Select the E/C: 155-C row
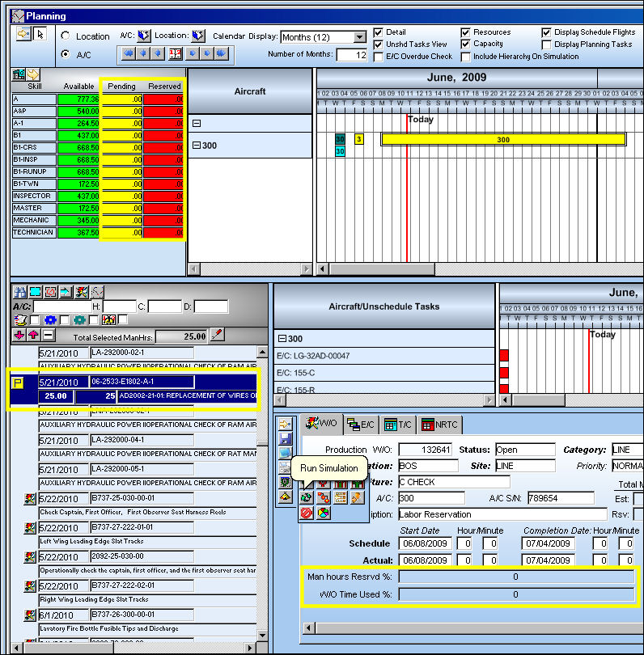Viewport: 644px width, 655px height. click(384, 373)
